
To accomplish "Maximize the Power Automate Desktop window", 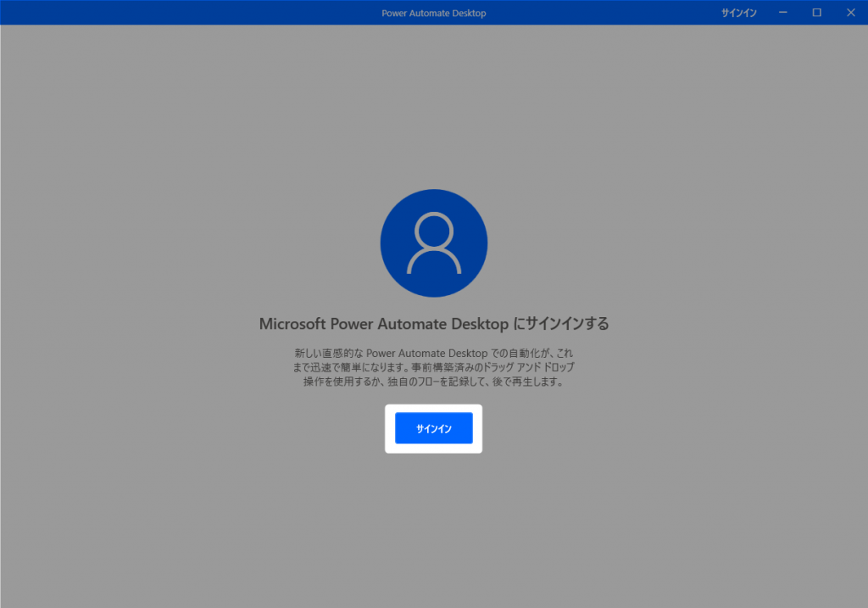I will click(x=816, y=12).
